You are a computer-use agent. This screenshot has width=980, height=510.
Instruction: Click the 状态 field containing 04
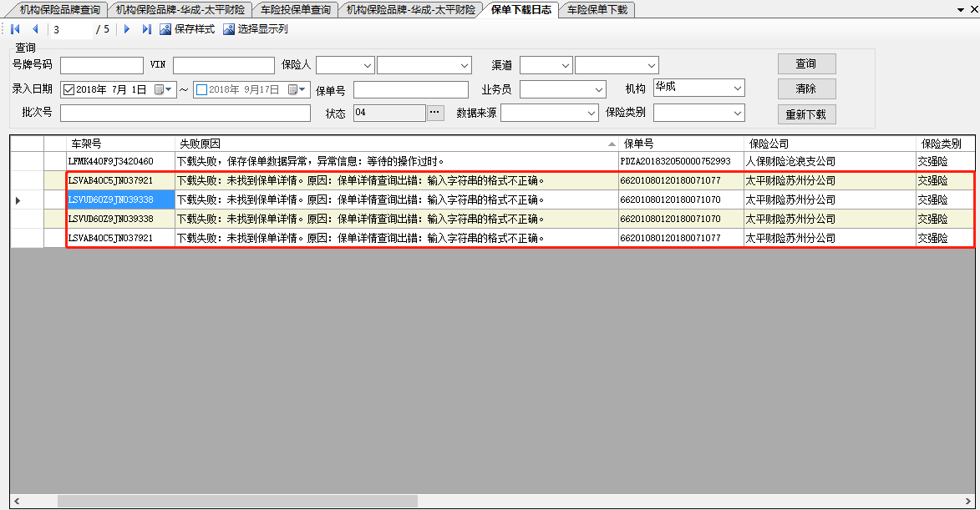(389, 113)
